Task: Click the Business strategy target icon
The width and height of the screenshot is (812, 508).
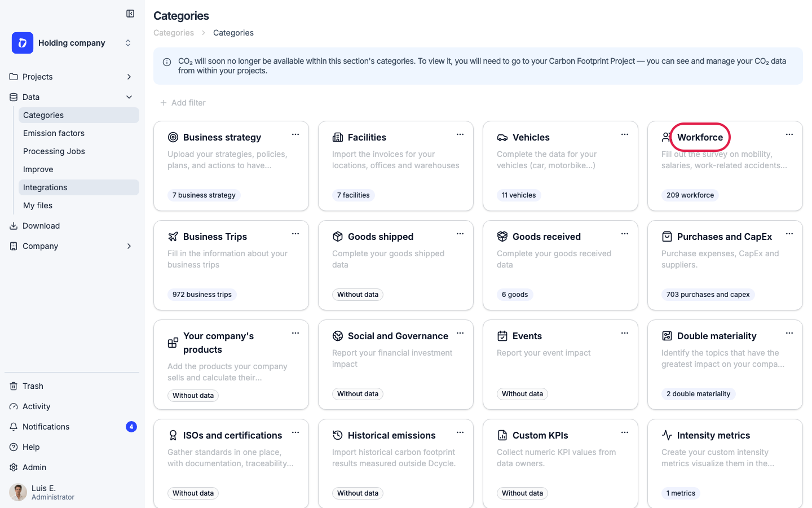Action: (173, 137)
